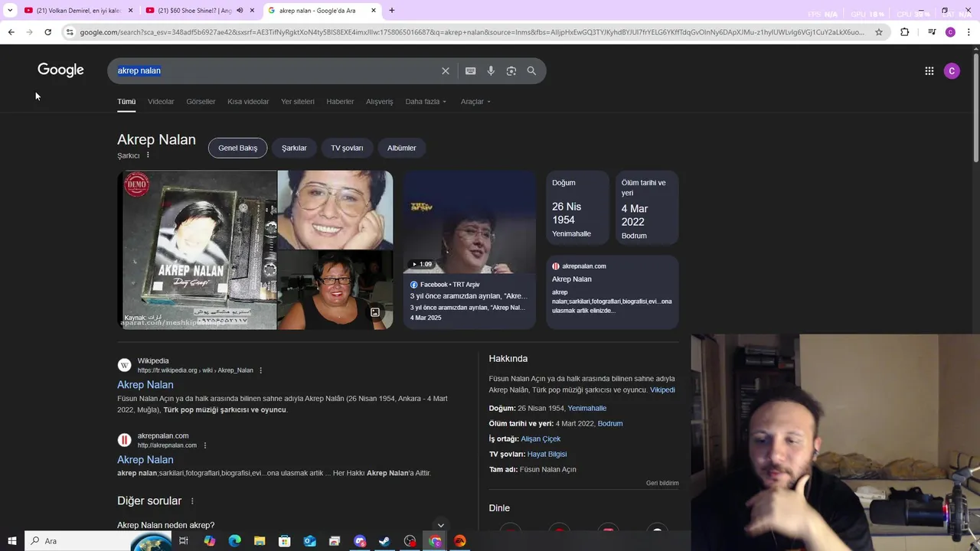Close the Volkan Demirel YouTube tab
The width and height of the screenshot is (980, 551).
[131, 11]
